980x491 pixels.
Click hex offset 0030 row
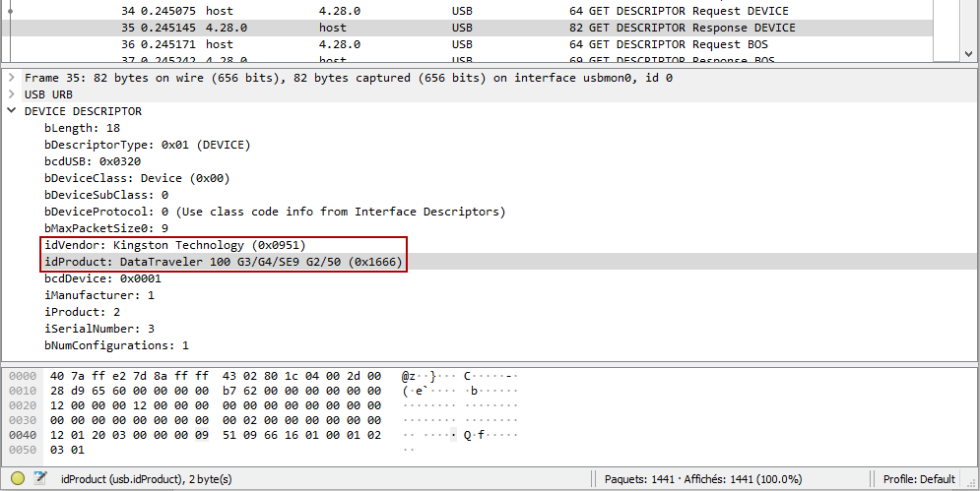pos(23,420)
